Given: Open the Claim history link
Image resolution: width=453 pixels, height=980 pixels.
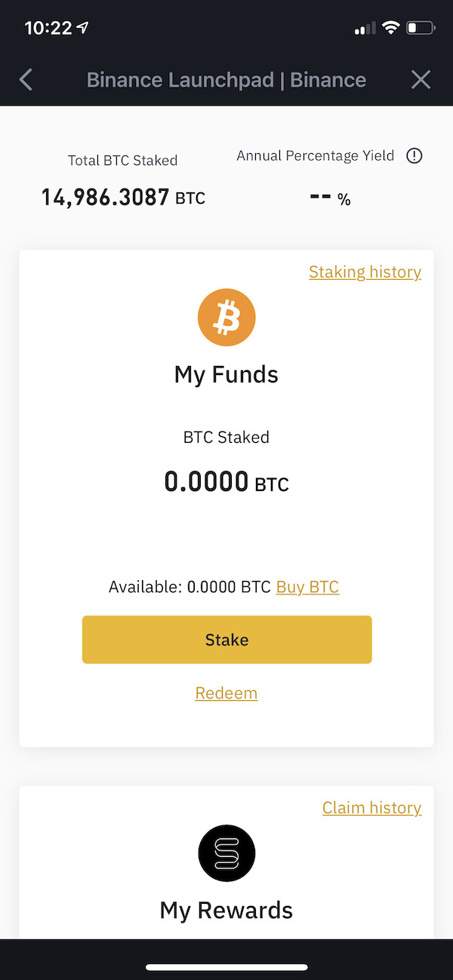Looking at the screenshot, I should tap(371, 808).
